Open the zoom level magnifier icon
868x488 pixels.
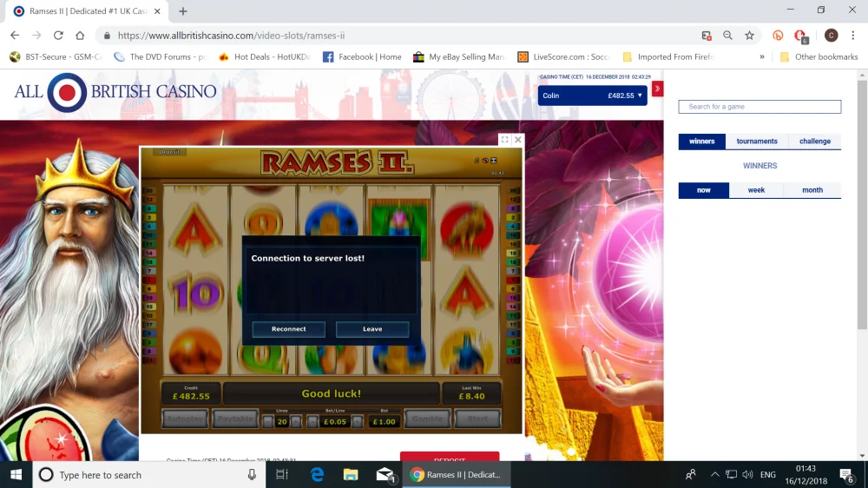[x=727, y=36]
